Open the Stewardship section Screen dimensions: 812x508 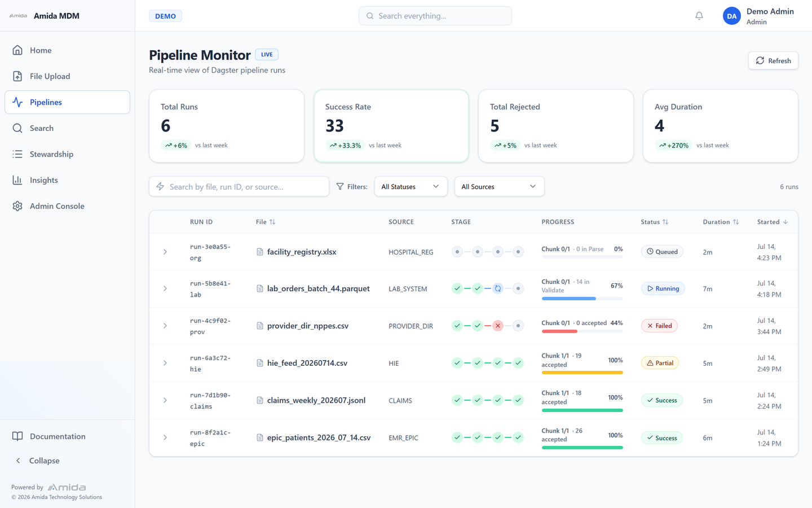click(67, 154)
